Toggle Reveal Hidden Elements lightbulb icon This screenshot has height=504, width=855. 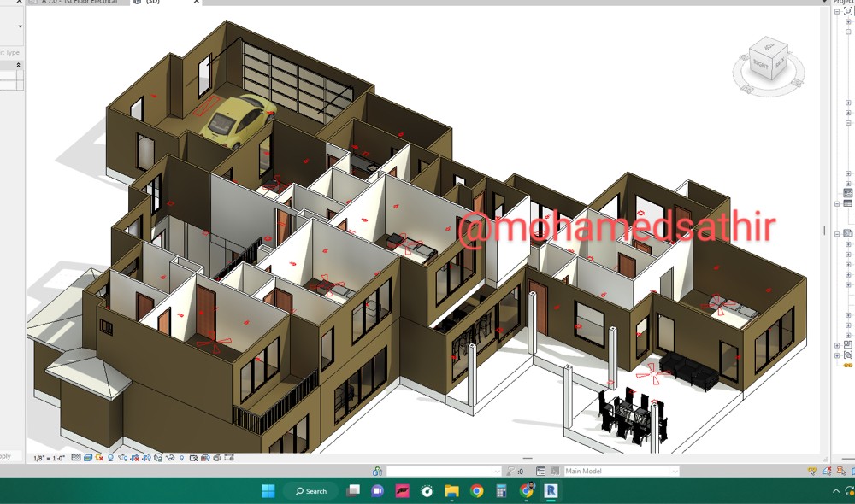181,458
